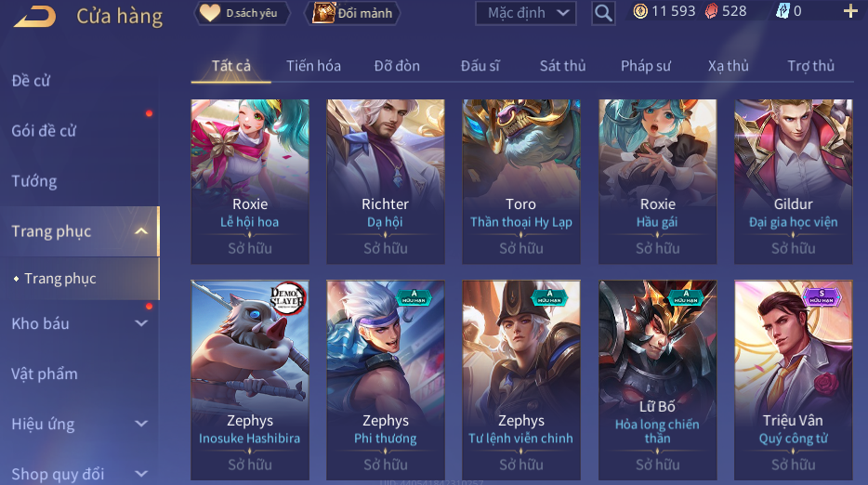
Task: Open Gói đề cử in the sidebar
Action: coord(44,131)
